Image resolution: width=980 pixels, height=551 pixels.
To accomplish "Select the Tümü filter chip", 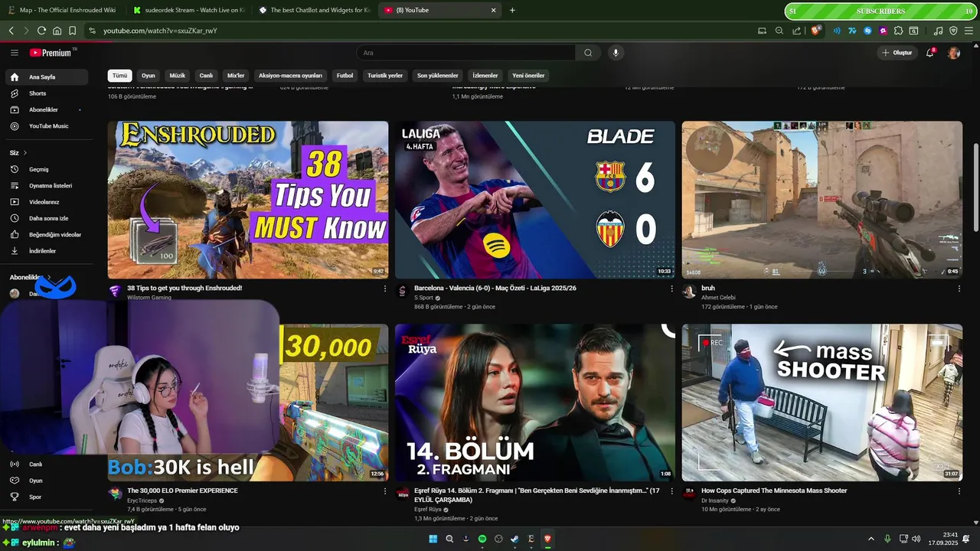I will (x=120, y=76).
